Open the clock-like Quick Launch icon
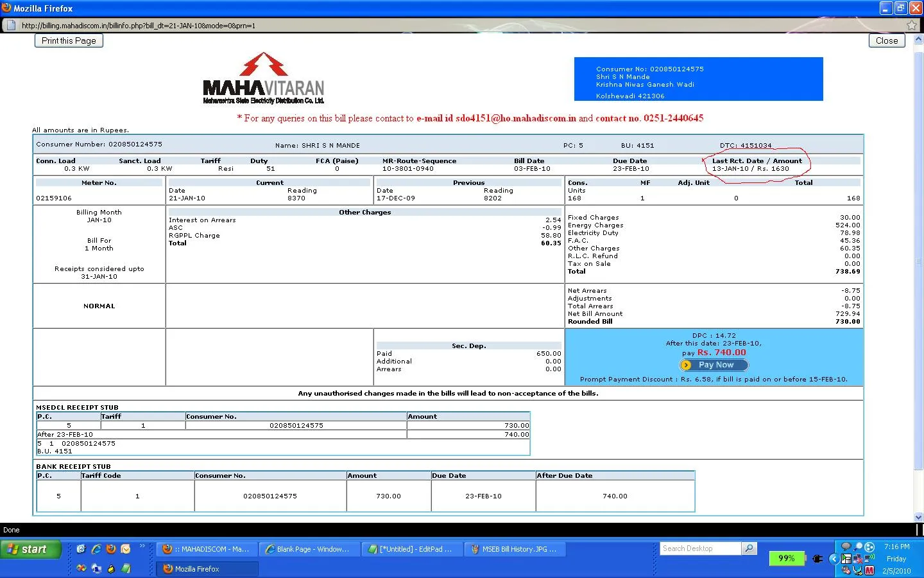This screenshot has width=924, height=578. pos(126,549)
